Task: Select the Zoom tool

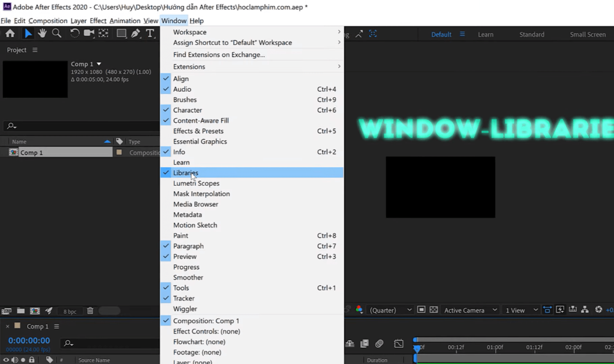Action: point(57,34)
